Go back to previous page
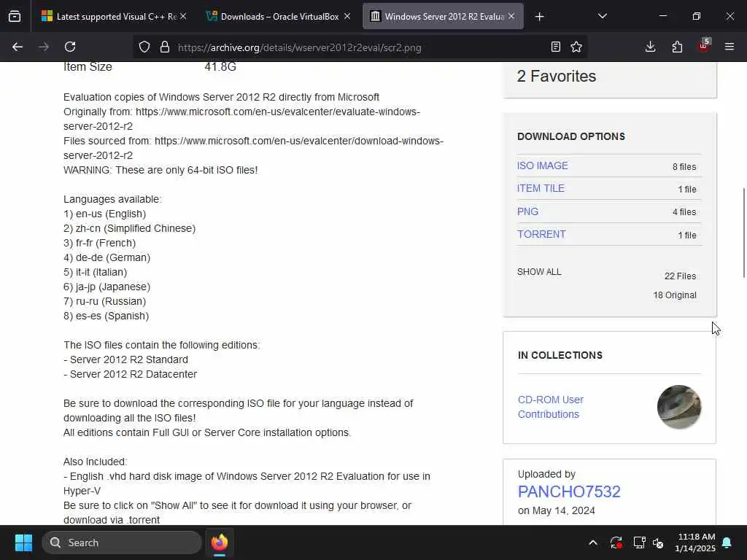The width and height of the screenshot is (747, 560). click(x=18, y=47)
